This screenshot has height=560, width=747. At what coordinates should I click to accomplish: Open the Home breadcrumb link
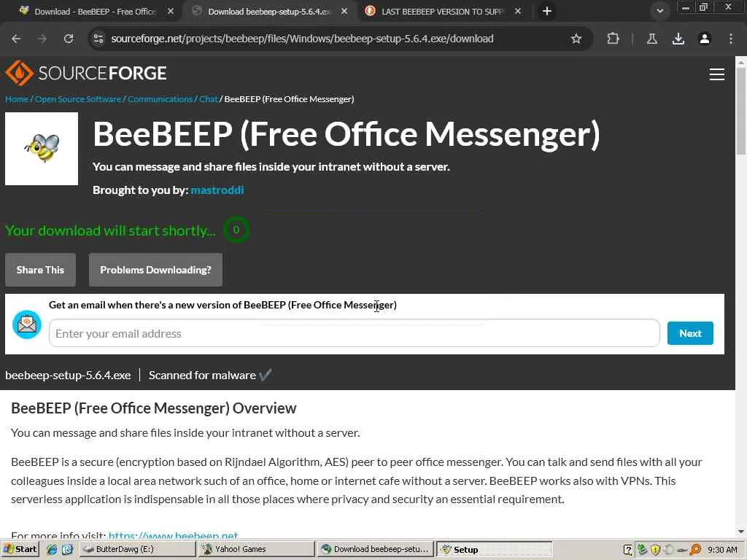(x=17, y=99)
